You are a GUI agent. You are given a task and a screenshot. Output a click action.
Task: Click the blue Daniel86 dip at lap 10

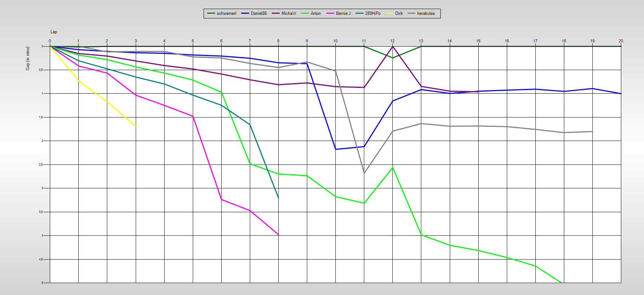click(336, 149)
